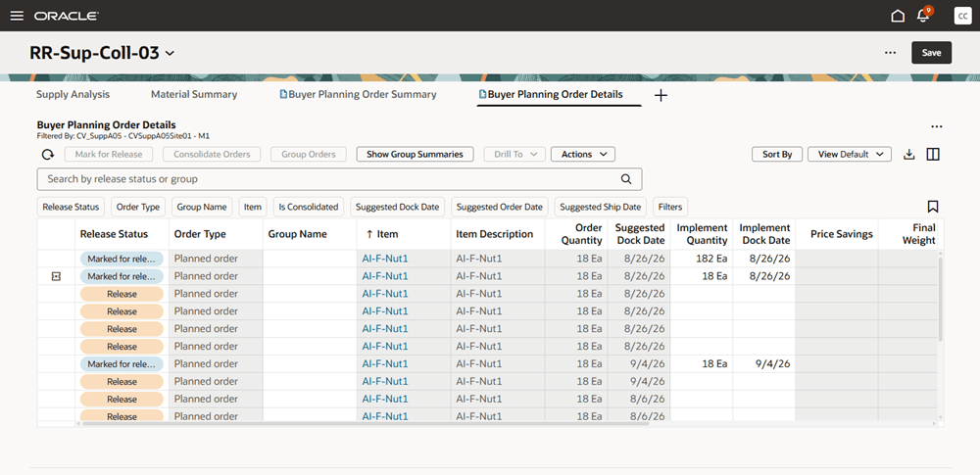Click Consolidate Orders button

click(x=212, y=155)
